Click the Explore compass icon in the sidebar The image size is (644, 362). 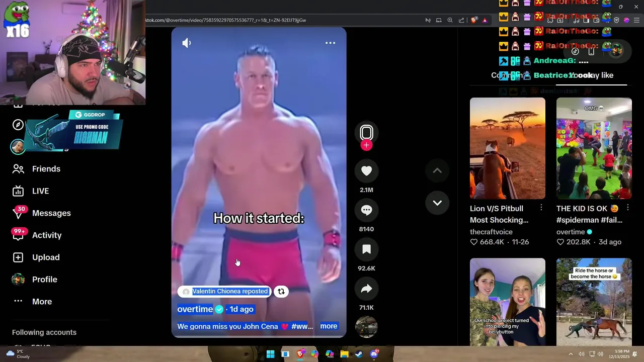point(18,125)
